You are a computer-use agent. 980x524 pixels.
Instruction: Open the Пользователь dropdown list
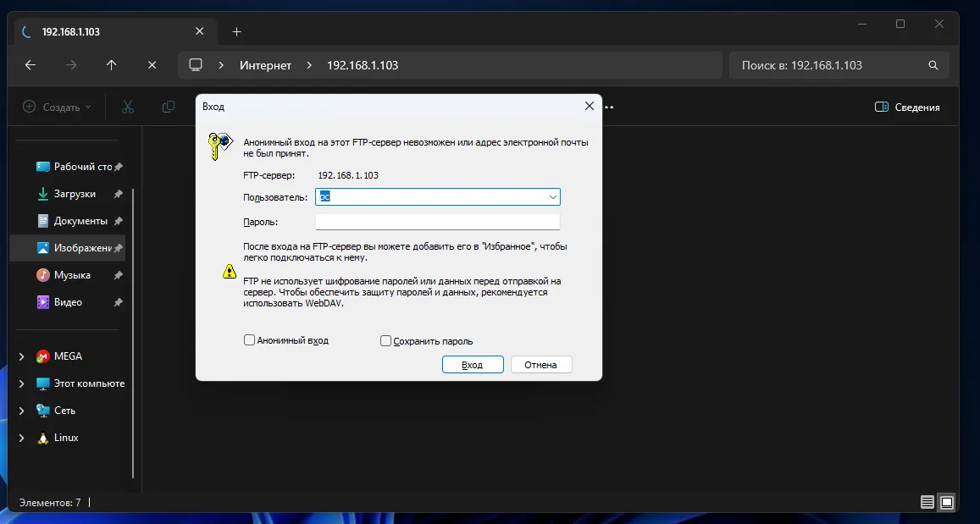tap(555, 196)
